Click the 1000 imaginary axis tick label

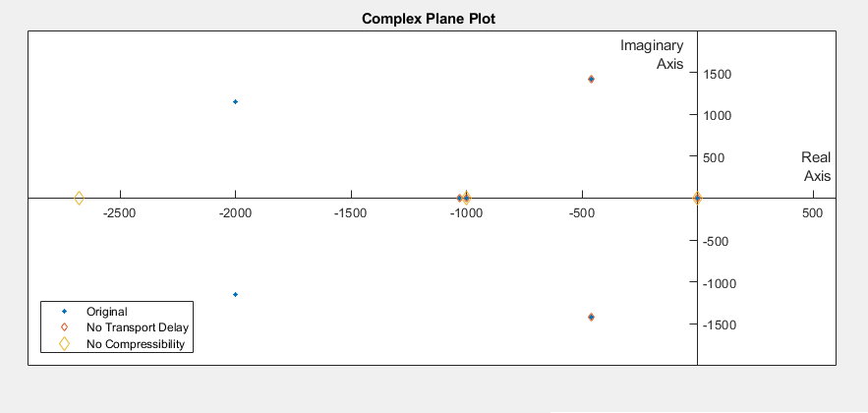(x=718, y=115)
